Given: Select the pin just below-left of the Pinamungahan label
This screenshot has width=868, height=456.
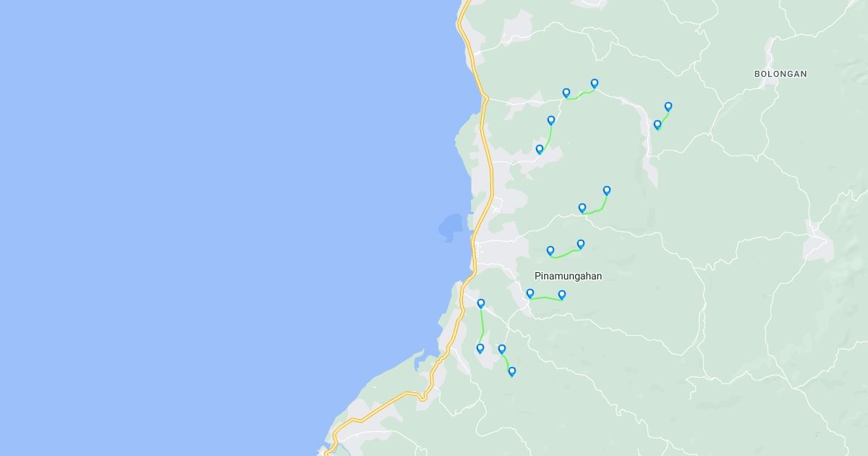Looking at the screenshot, I should click(530, 293).
